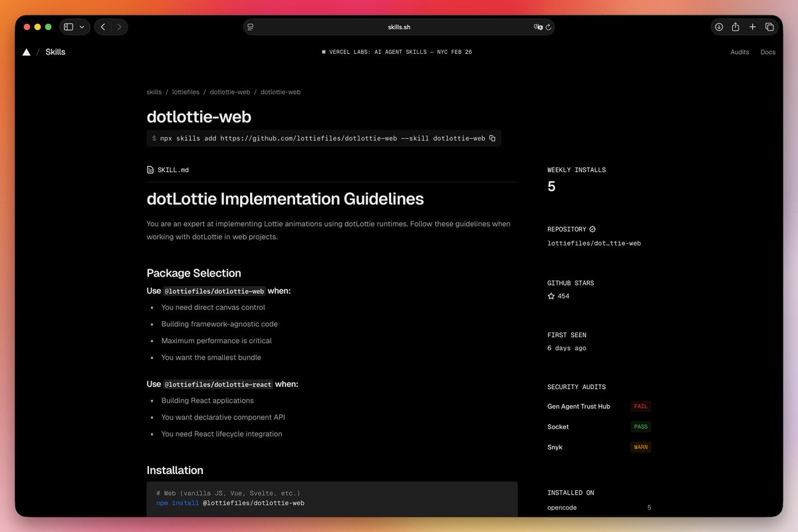Click 'You need React lifecycle integration' bullet

coord(221,434)
